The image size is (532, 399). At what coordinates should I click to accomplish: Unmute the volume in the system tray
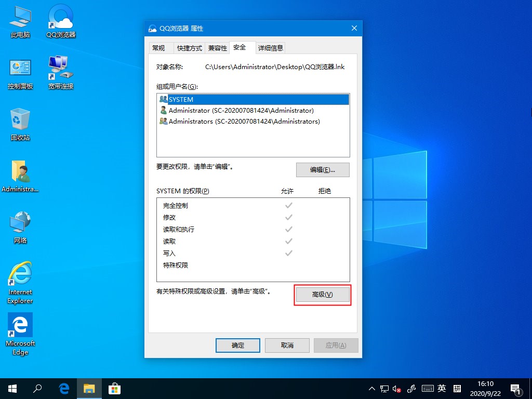coord(396,388)
